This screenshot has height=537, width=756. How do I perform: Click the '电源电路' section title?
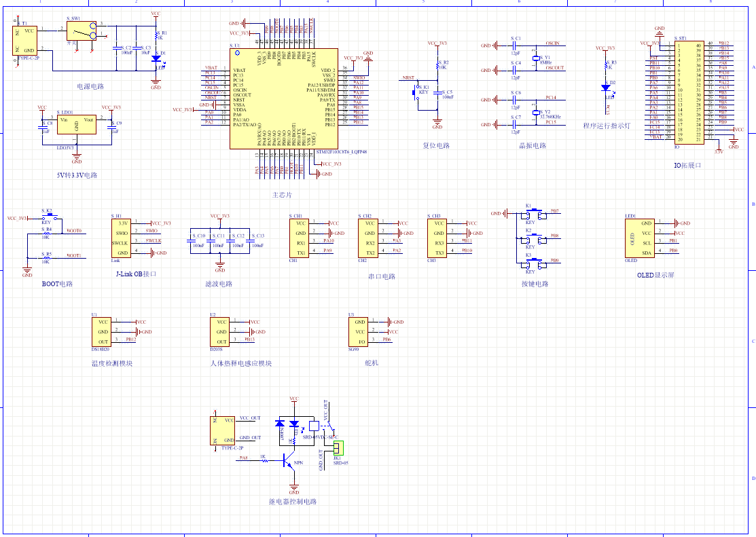(90, 86)
